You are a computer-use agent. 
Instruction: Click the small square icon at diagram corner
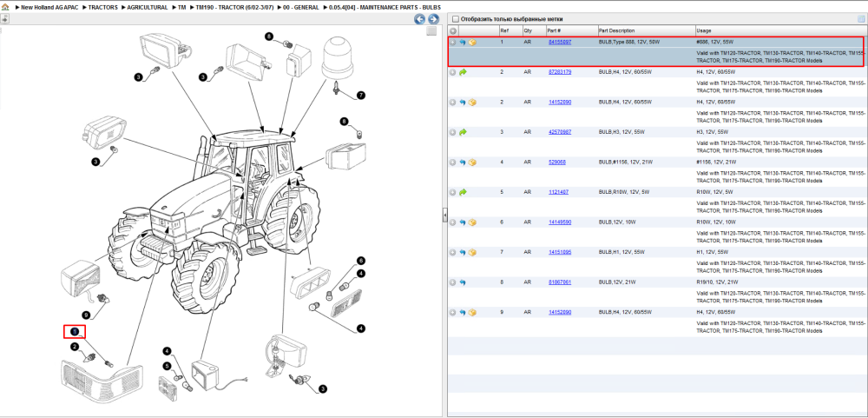click(x=431, y=31)
